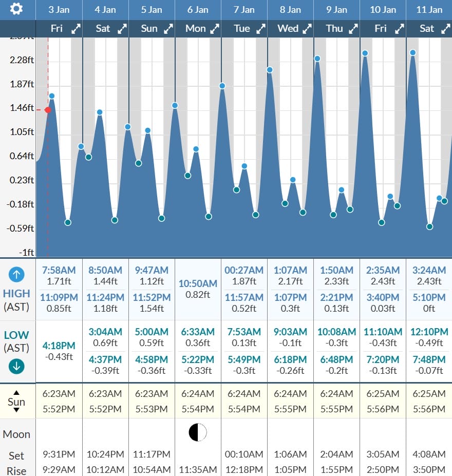This screenshot has width=452, height=476.
Task: Click the 2.28ft y-axis label
Action: tap(22, 60)
